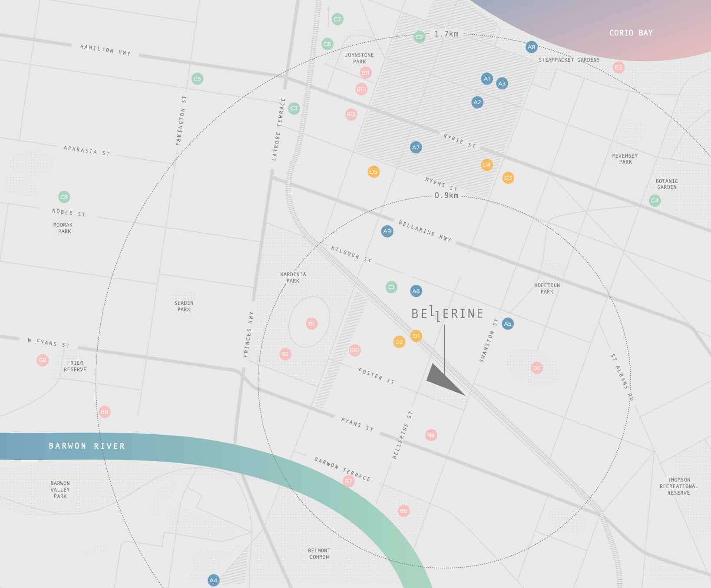Click the pink B1 marker in Kardinia Park
The height and width of the screenshot is (588, 711).
(311, 324)
